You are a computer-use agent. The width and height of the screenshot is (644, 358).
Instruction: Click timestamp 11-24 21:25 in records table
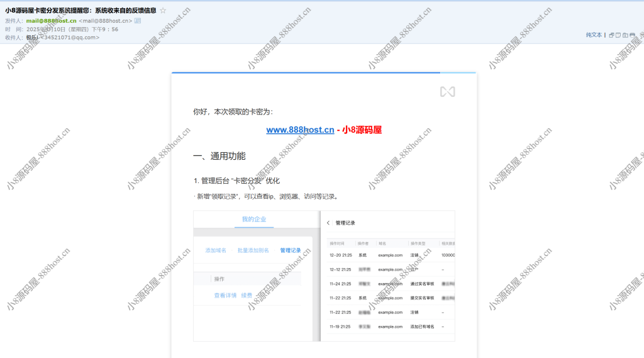tap(340, 284)
